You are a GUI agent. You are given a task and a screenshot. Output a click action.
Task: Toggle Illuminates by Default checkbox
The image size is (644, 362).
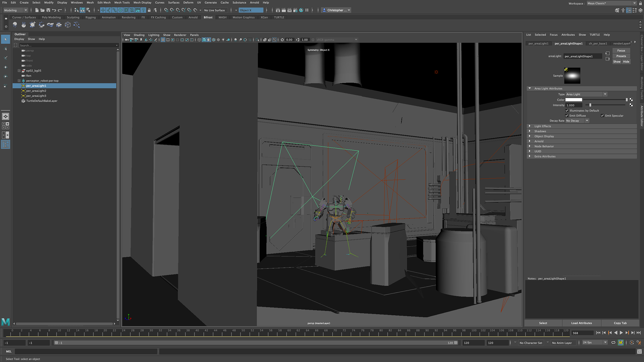click(x=567, y=111)
